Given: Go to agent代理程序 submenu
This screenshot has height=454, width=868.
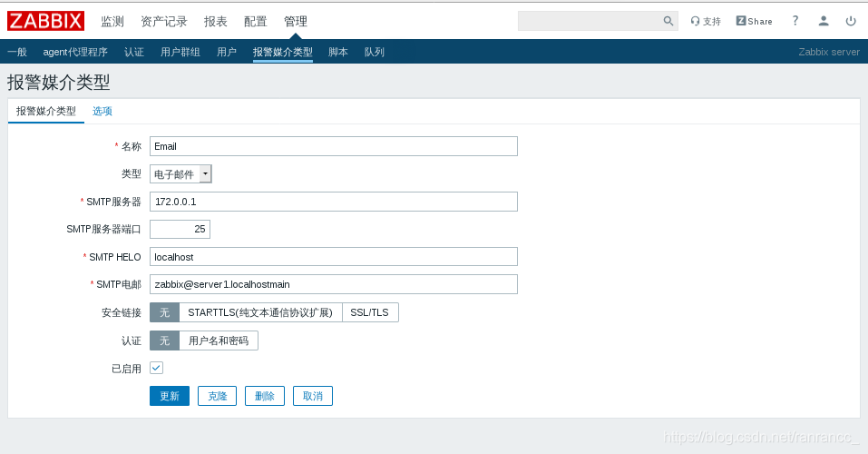Looking at the screenshot, I should [x=75, y=52].
